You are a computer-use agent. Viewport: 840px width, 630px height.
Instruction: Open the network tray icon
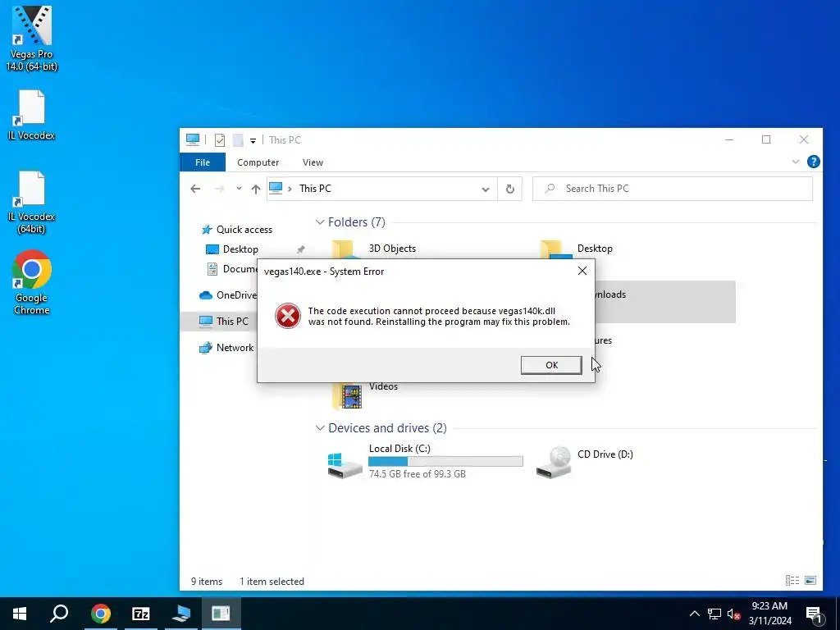pos(714,614)
